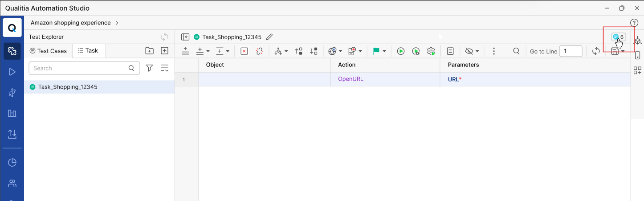Switch to the Test Cases tab
The image size is (644, 201).
[48, 51]
